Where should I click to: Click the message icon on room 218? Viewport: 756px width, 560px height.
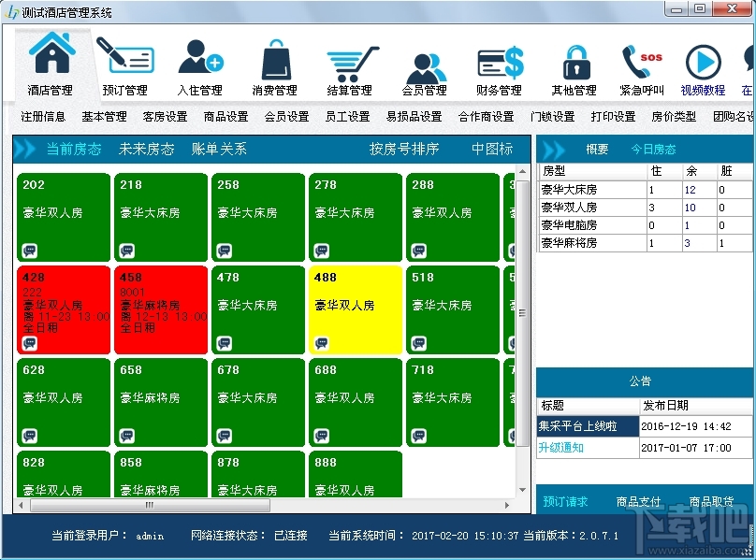127,251
